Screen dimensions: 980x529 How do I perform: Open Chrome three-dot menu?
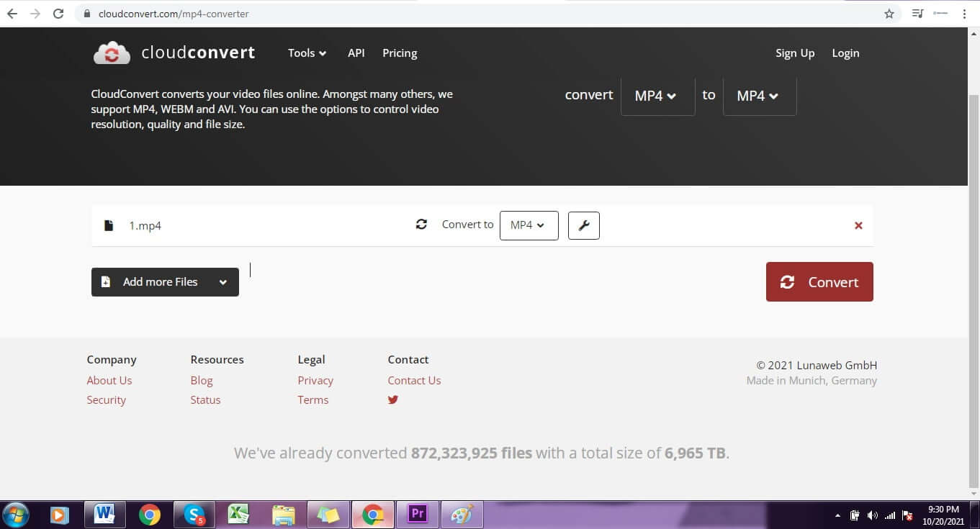[964, 14]
